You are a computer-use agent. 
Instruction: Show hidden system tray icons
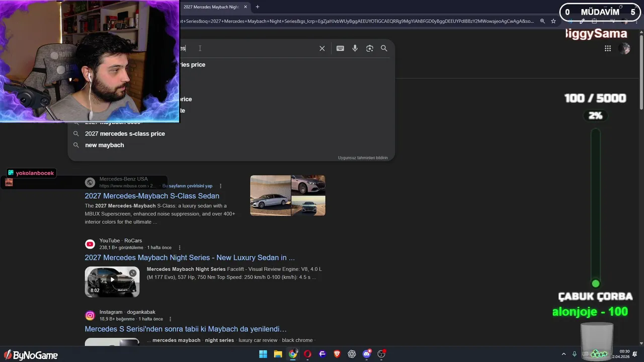coord(563,354)
